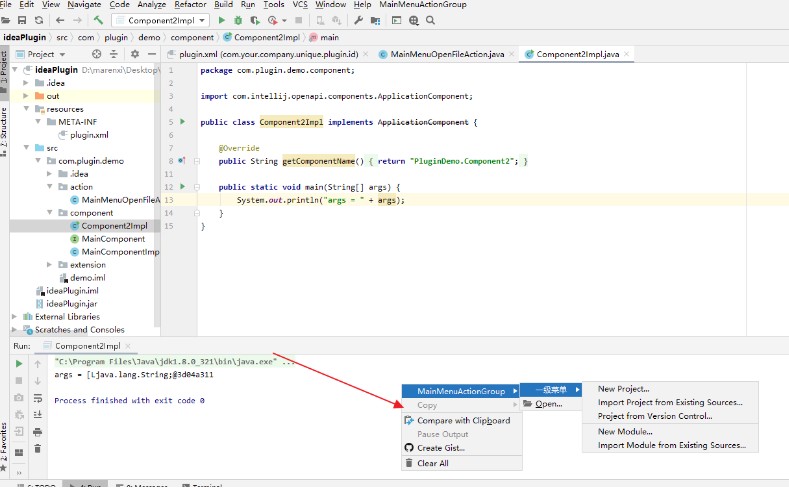Start debugging with the Debug bug icon
The image size is (789, 488).
click(x=238, y=21)
